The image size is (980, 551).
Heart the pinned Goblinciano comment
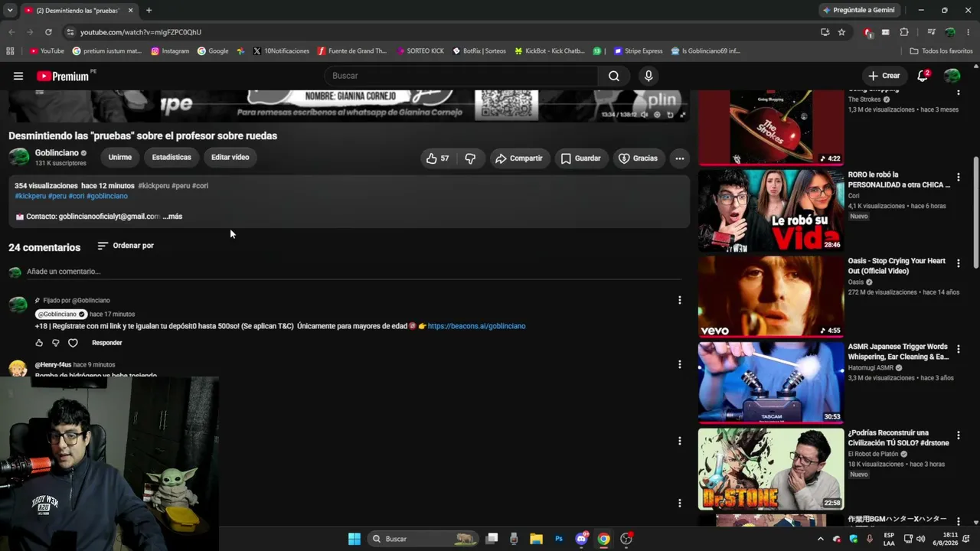click(x=73, y=343)
